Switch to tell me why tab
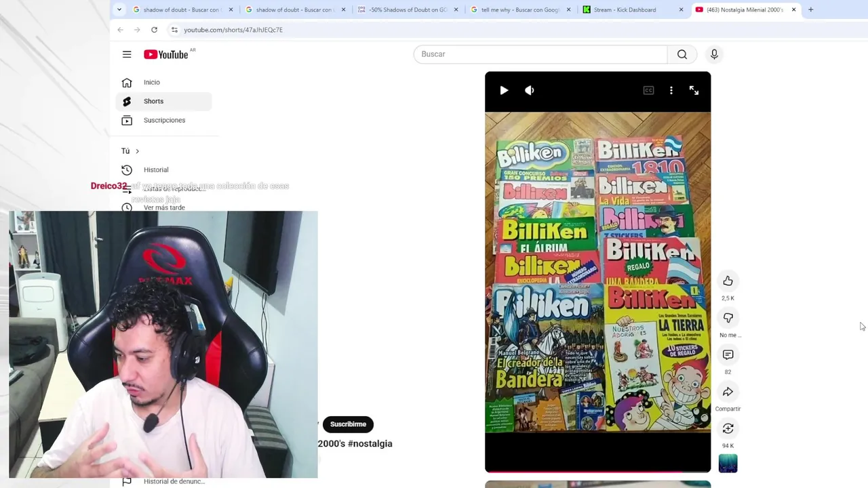This screenshot has height=488, width=868. (519, 9)
